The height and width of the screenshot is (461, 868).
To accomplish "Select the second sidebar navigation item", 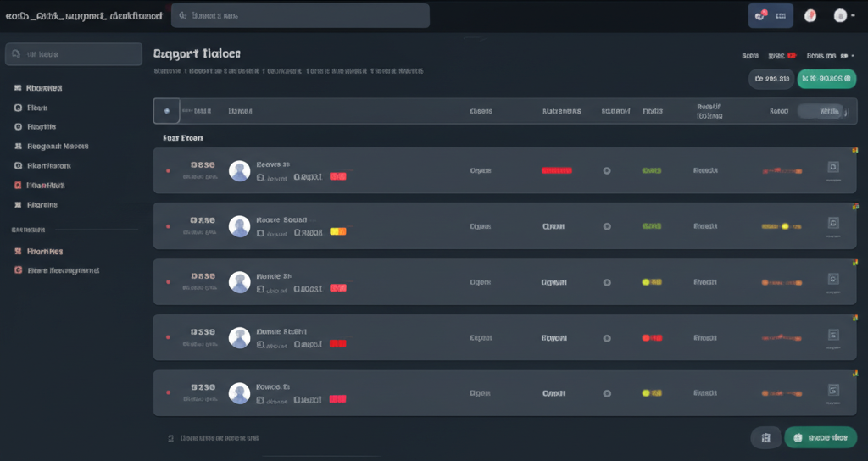I will point(31,108).
